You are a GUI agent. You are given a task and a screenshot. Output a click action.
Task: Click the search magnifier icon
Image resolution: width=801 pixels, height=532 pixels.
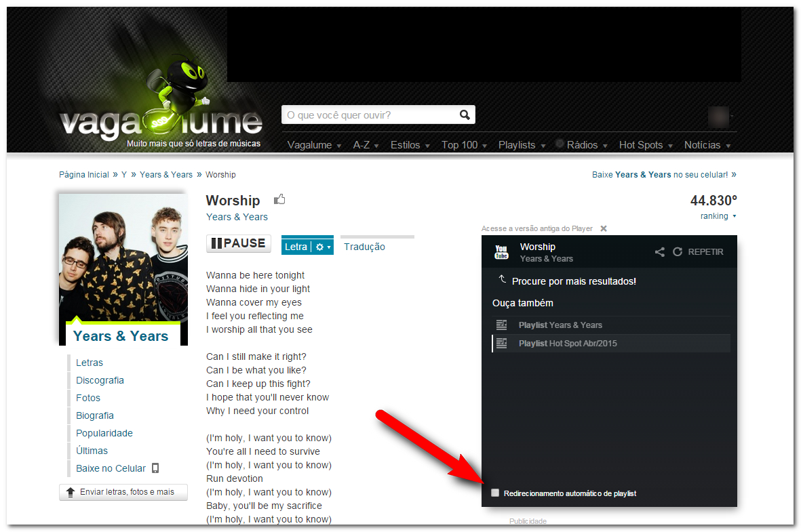(465, 115)
